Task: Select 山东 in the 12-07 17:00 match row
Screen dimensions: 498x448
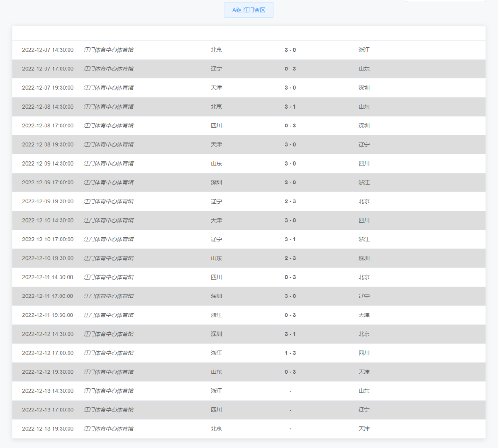Action: click(364, 69)
